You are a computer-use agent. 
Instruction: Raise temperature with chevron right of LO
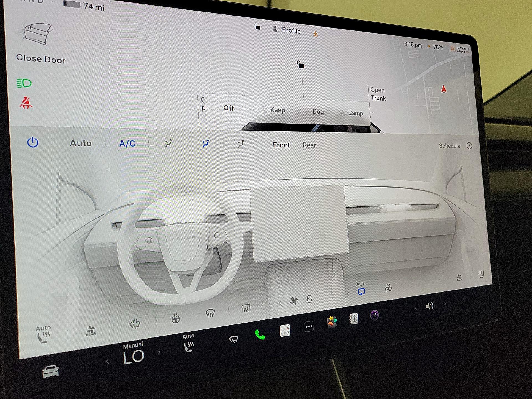(x=159, y=352)
